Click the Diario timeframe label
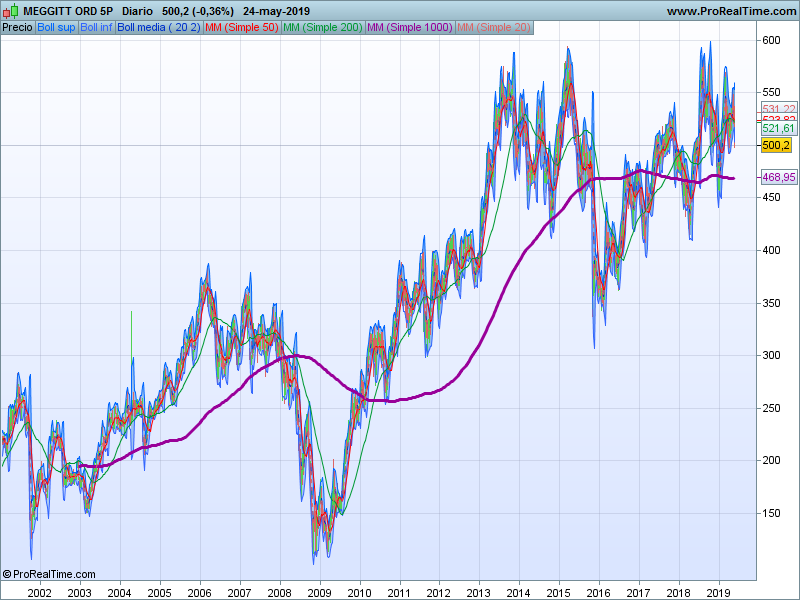This screenshot has height=600, width=800. click(137, 11)
